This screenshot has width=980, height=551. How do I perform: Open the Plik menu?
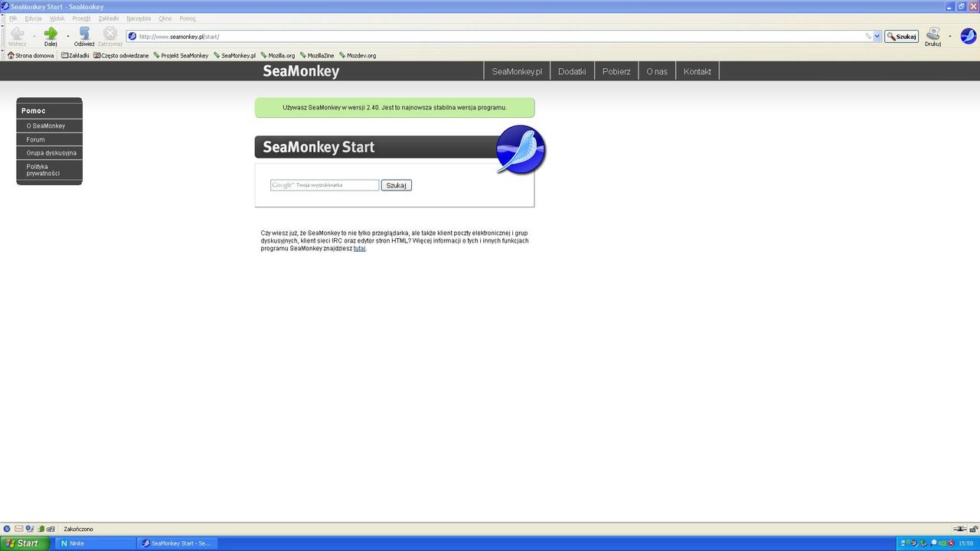coord(13,18)
